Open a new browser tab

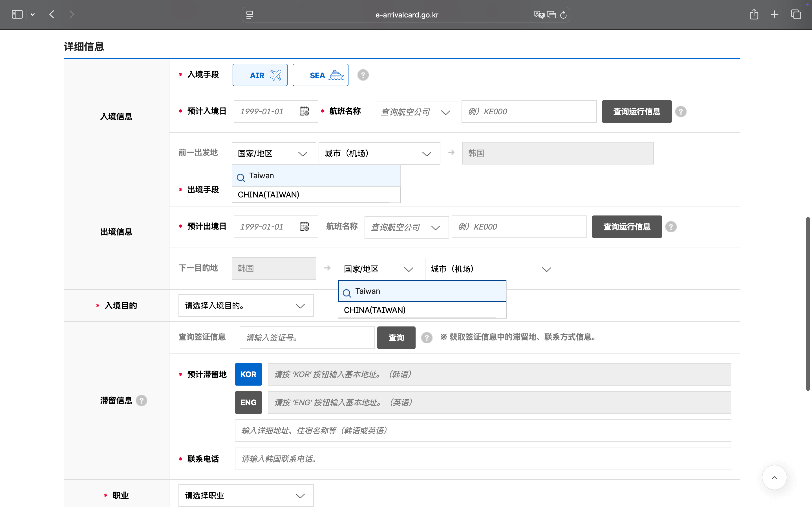click(775, 14)
